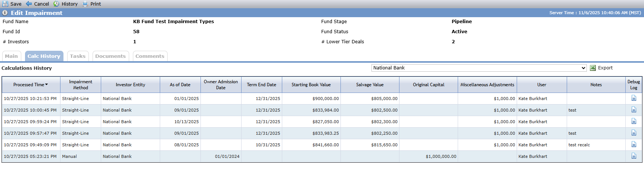The height and width of the screenshot is (184, 644).
Task: Switch to the Main tab
Action: pos(12,56)
